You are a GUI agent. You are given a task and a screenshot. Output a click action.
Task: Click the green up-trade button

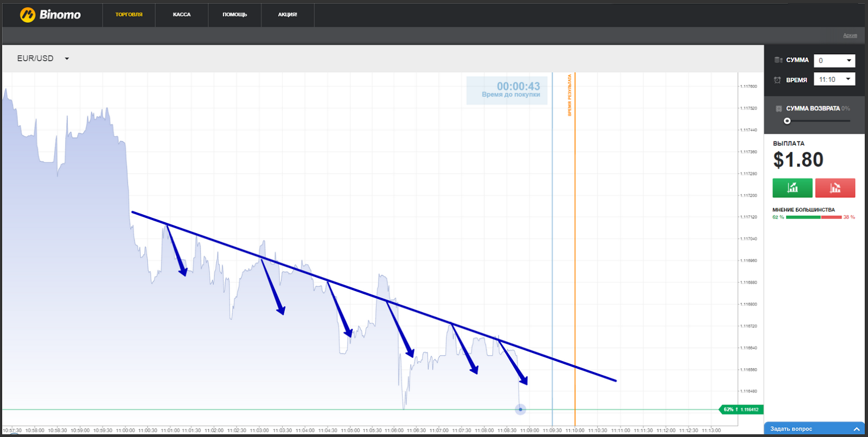pyautogui.click(x=793, y=188)
